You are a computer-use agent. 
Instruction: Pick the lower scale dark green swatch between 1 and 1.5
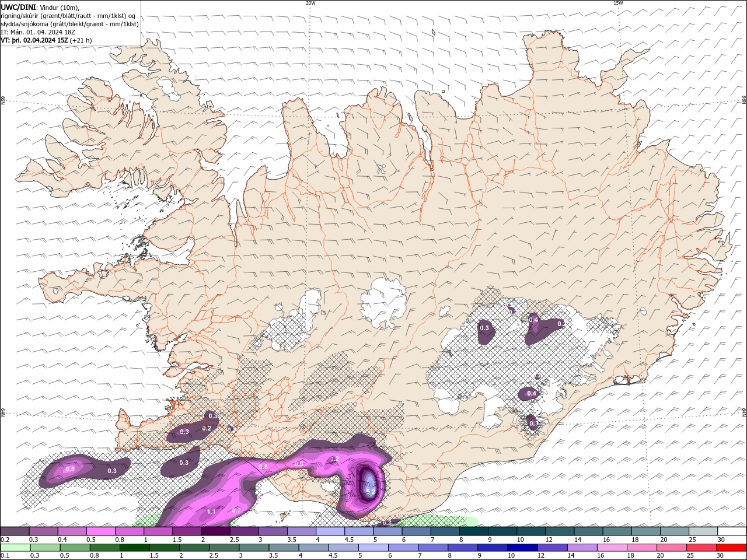pos(134,548)
